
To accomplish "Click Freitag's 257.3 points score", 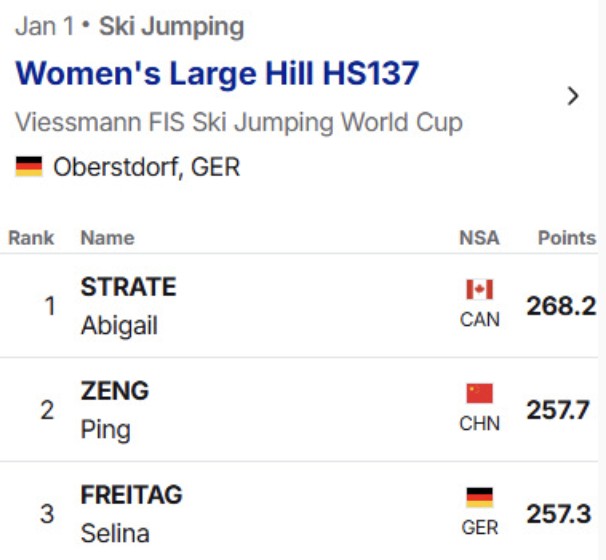I will click(x=559, y=514).
